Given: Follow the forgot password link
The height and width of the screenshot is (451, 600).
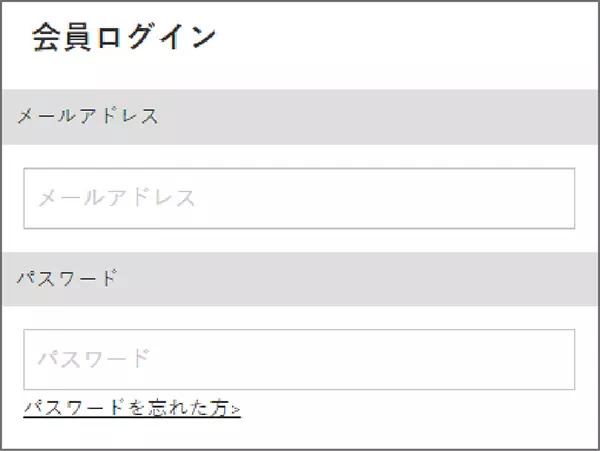Looking at the screenshot, I should tap(131, 408).
